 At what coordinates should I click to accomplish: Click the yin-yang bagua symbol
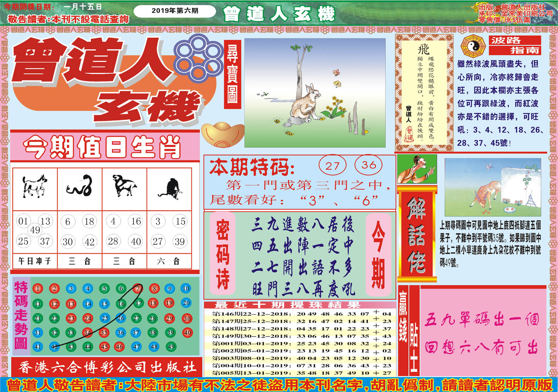[473, 47]
